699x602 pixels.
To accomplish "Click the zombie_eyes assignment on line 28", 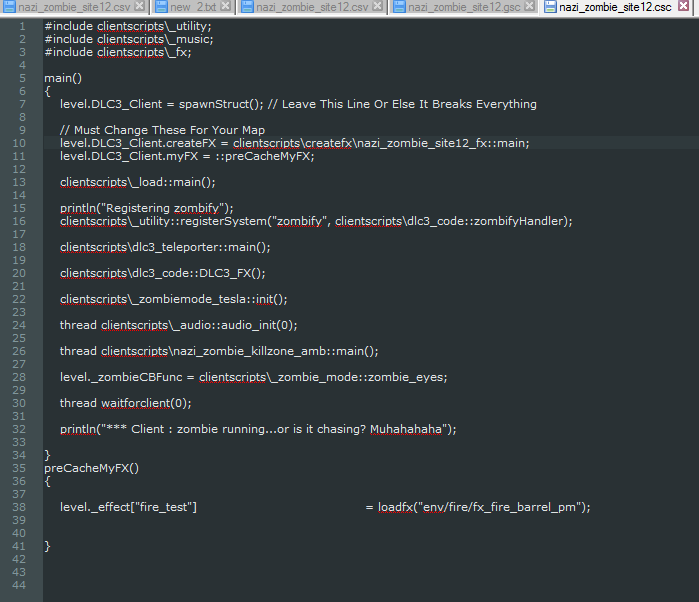I will click(x=254, y=377).
